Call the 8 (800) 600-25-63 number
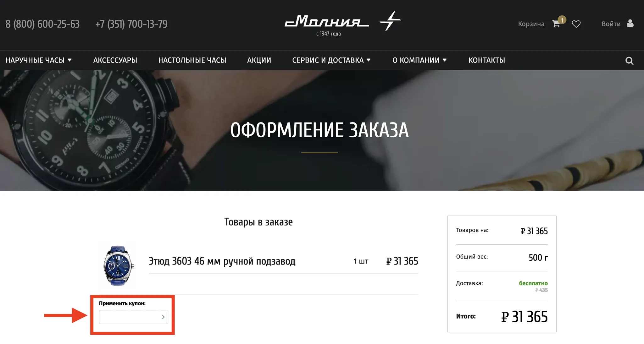 [x=42, y=24]
